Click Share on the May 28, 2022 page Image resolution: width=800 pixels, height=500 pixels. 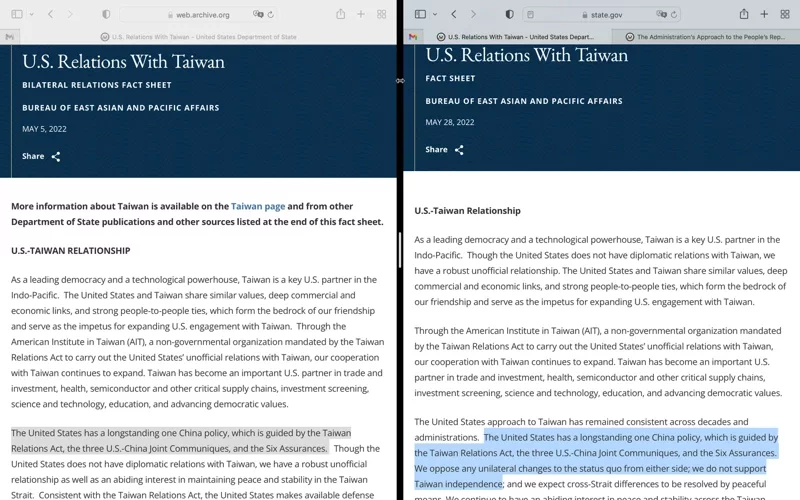444,149
